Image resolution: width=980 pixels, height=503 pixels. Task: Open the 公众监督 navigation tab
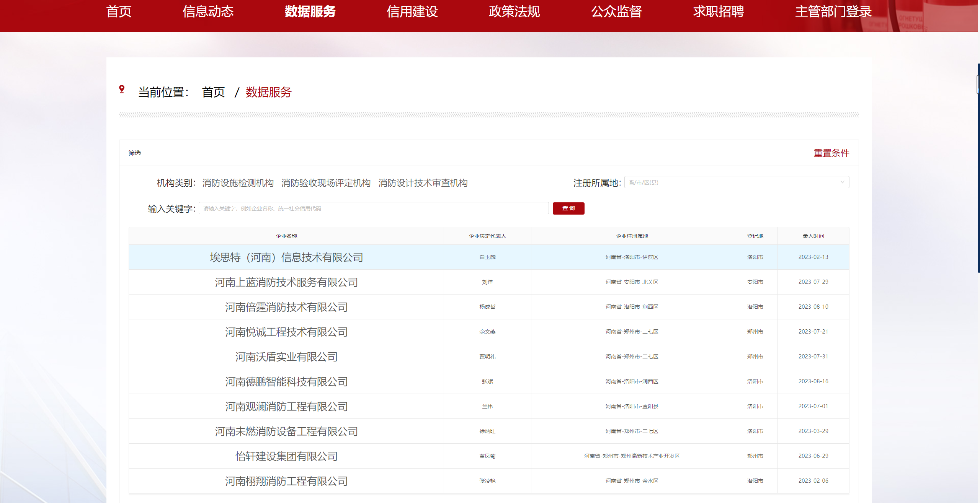point(616,11)
